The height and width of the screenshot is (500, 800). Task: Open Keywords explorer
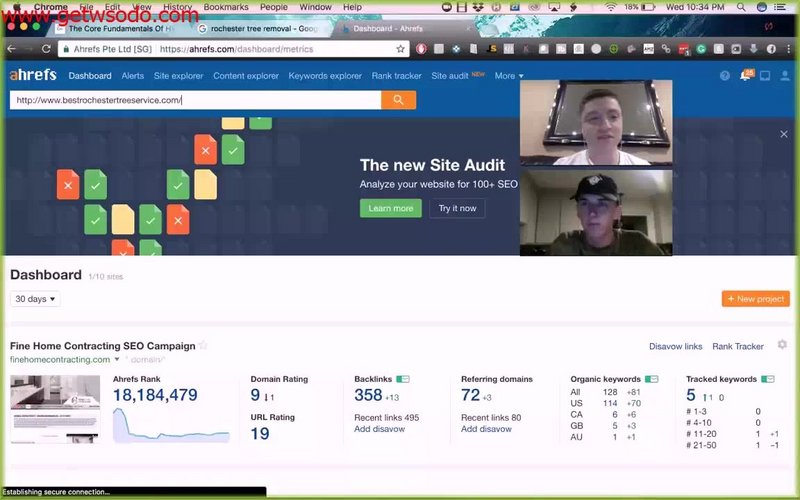pos(325,76)
